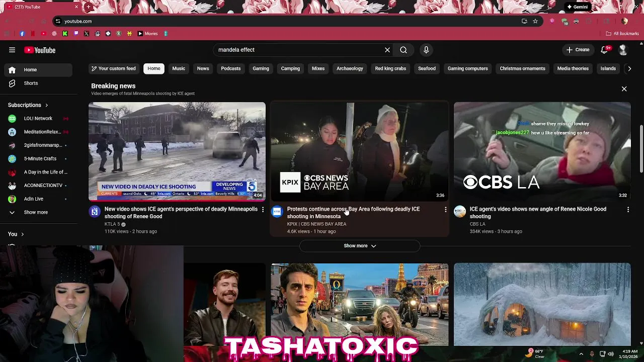644x362 pixels.
Task: Bookmark this page with the star icon
Action: [x=535, y=21]
